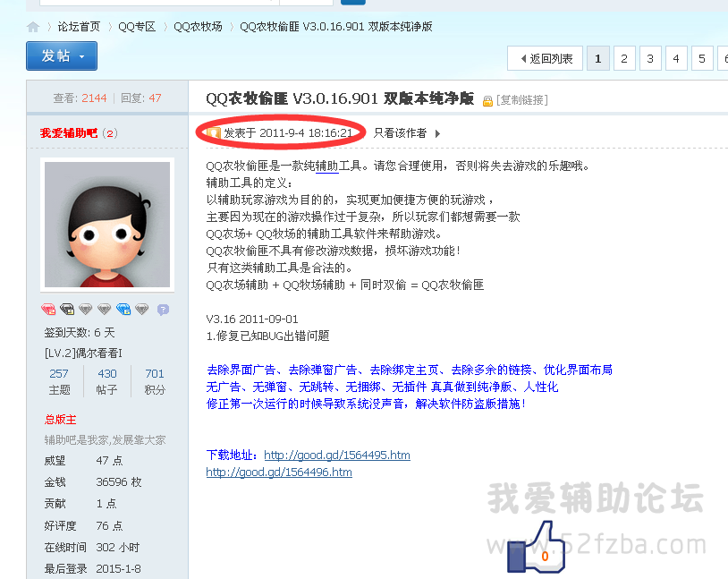Click 下载地址 label text
The image size is (728, 579).
tap(233, 456)
